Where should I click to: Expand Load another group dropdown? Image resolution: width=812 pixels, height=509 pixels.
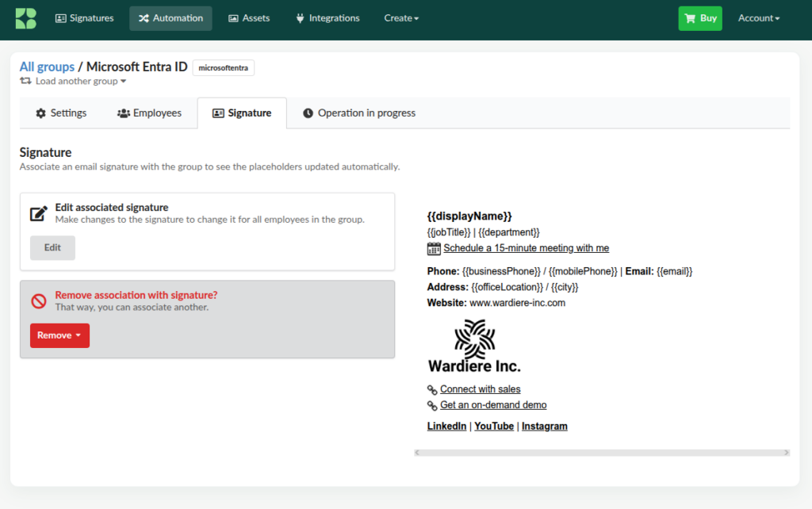coord(81,82)
